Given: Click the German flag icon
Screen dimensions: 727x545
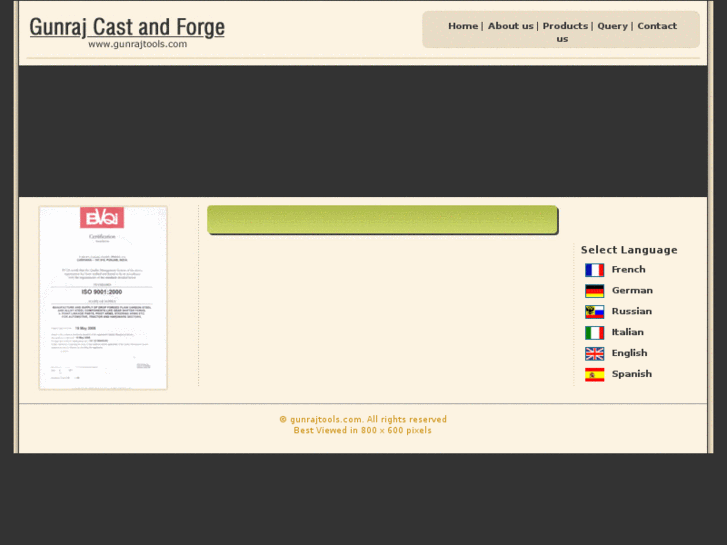Looking at the screenshot, I should tap(594, 291).
